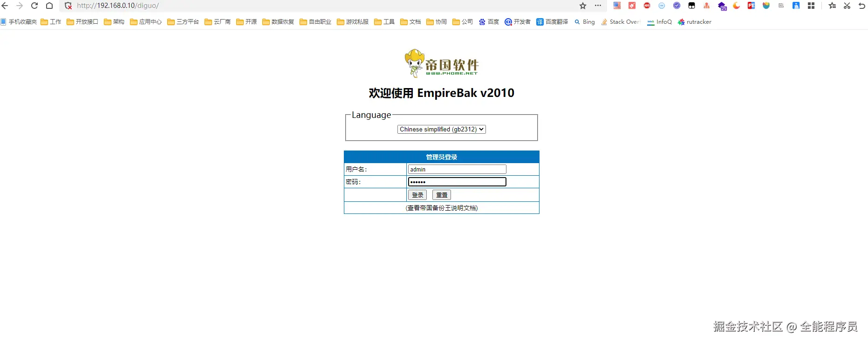Open the InfoQ bookmark
Image resolution: width=868 pixels, height=343 pixels.
click(660, 22)
